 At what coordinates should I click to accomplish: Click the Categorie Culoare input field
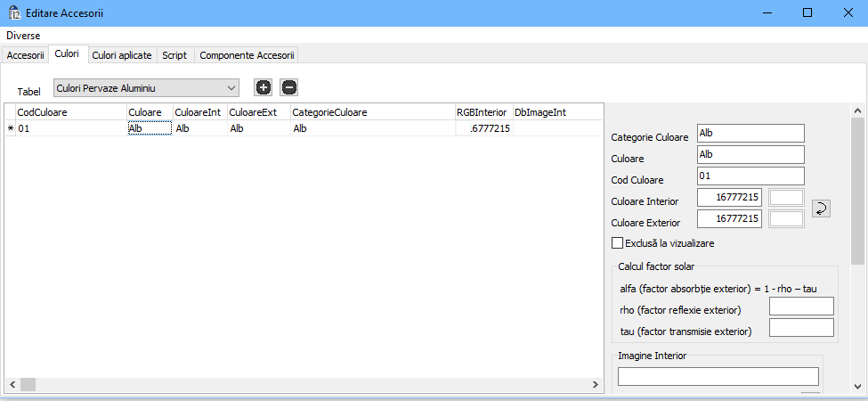(750, 134)
